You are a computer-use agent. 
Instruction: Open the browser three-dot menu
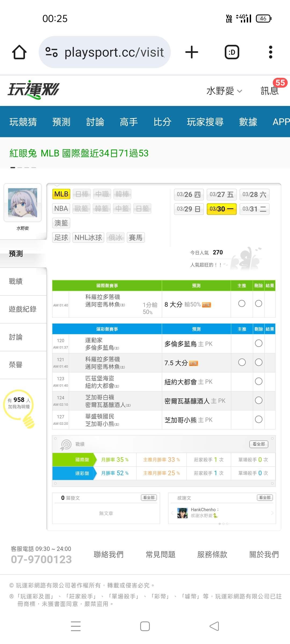click(270, 52)
